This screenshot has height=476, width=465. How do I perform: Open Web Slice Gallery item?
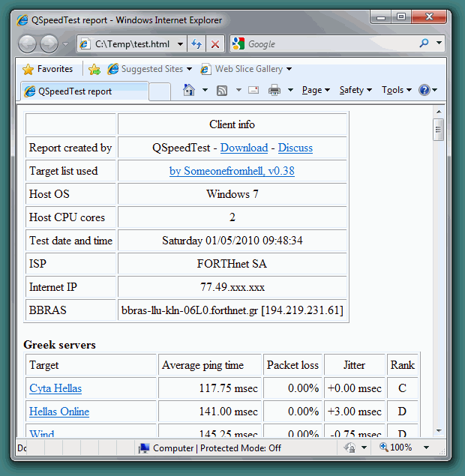[x=246, y=69]
